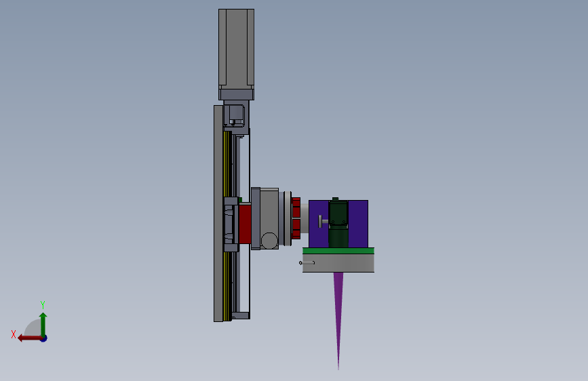Select the left purple clamp block
The width and height of the screenshot is (588, 381).
click(318, 224)
